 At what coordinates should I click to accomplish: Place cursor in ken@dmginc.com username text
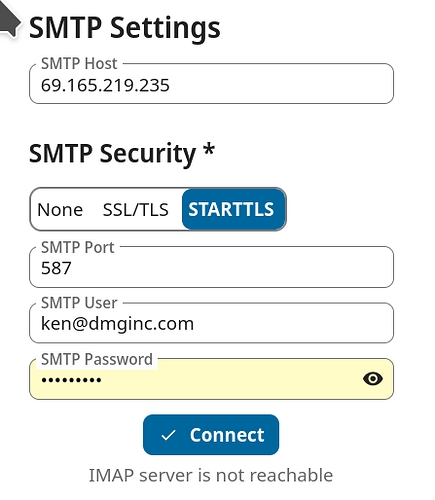(117, 324)
